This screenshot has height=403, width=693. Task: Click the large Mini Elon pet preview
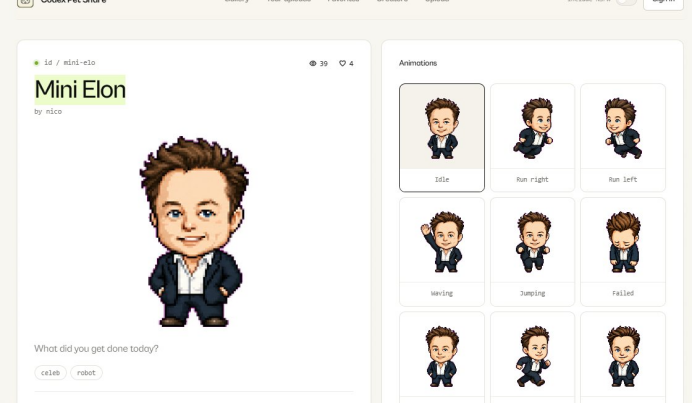pos(194,232)
